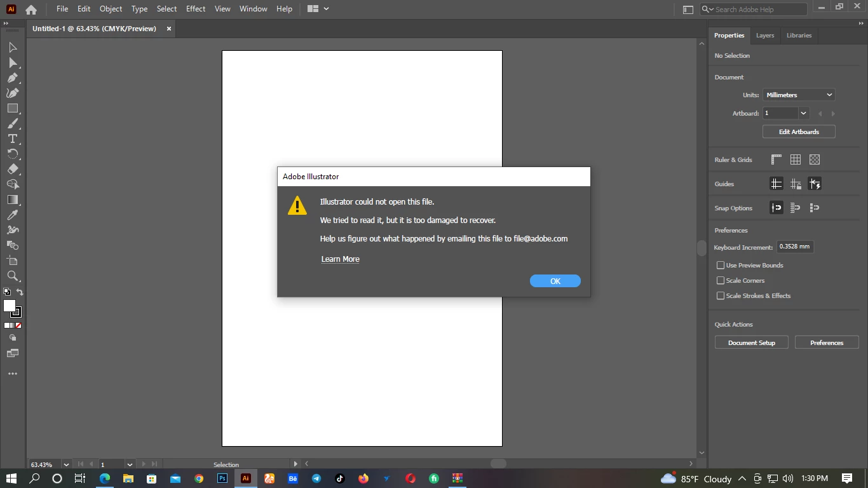Viewport: 868px width, 488px height.
Task: Click the search magnifier icon in Adobe Help
Action: (708, 9)
